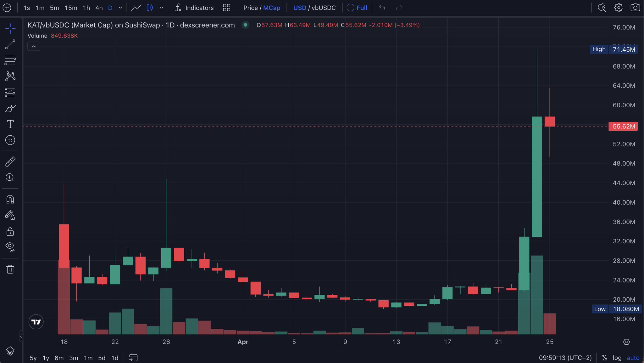This screenshot has height=363, width=644.
Task: Switch to MCap chart mode
Action: (x=271, y=8)
